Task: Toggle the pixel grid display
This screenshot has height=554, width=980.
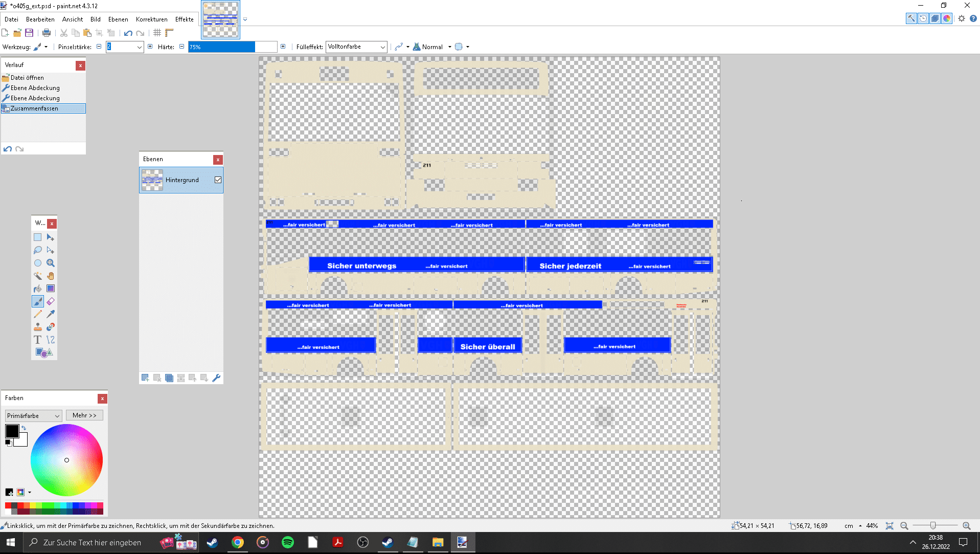Action: click(x=157, y=33)
